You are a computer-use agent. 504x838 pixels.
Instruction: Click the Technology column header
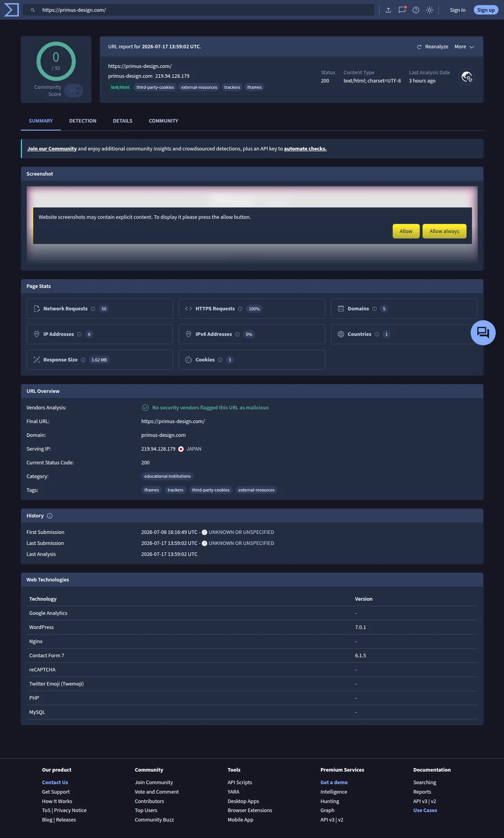tap(43, 599)
